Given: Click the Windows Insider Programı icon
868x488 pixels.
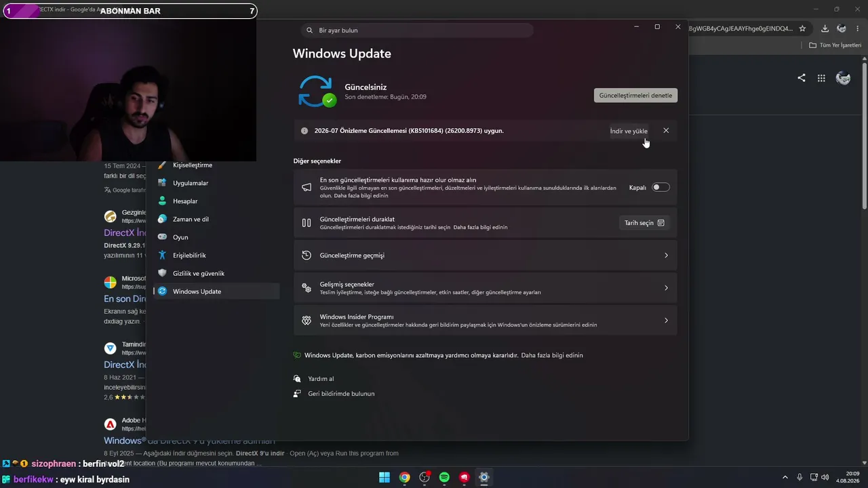Looking at the screenshot, I should [x=307, y=321].
